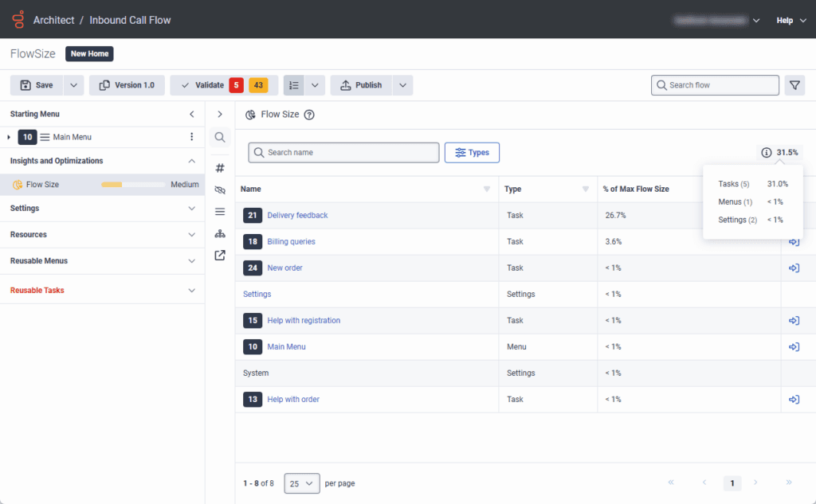Select the search icon in the side rail
The image size is (816, 504).
220,137
